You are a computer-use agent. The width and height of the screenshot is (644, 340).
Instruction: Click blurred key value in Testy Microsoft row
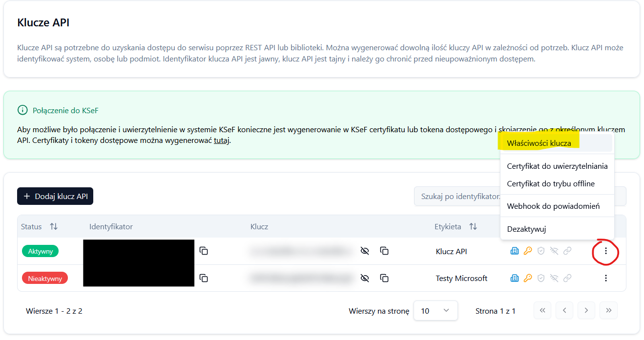300,278
